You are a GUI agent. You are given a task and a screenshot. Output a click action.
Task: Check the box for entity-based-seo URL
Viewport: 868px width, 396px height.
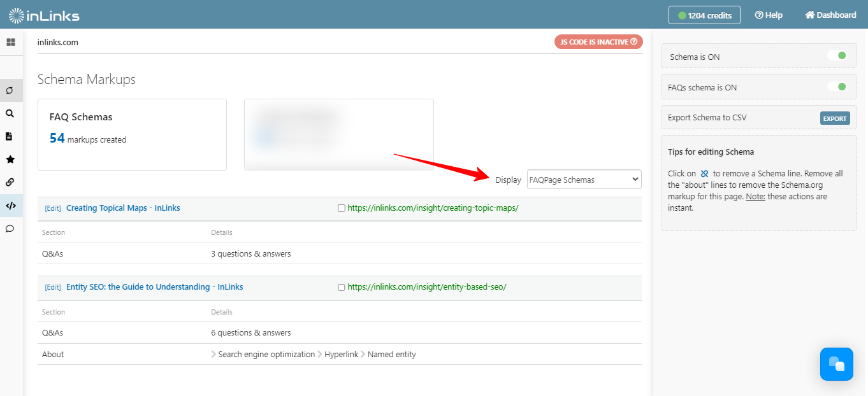[342, 287]
